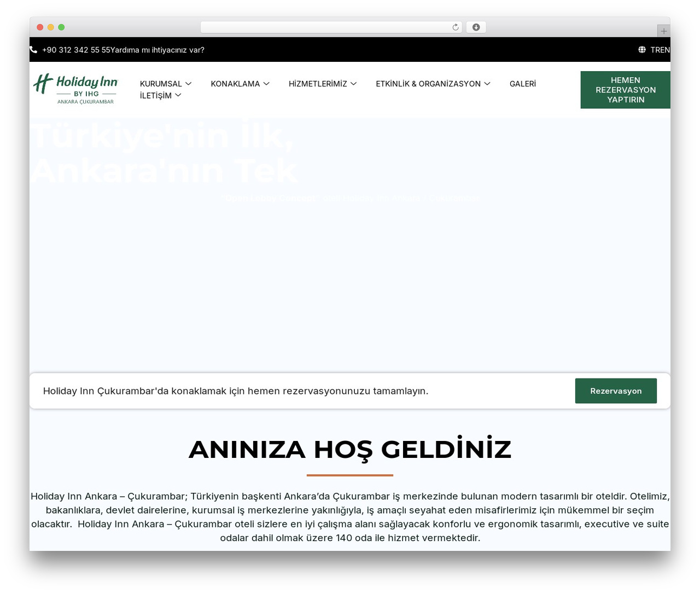Select ETKİNLİK & ORGANİZASYON menu label
Screen dimensions: 700x593
click(x=428, y=84)
